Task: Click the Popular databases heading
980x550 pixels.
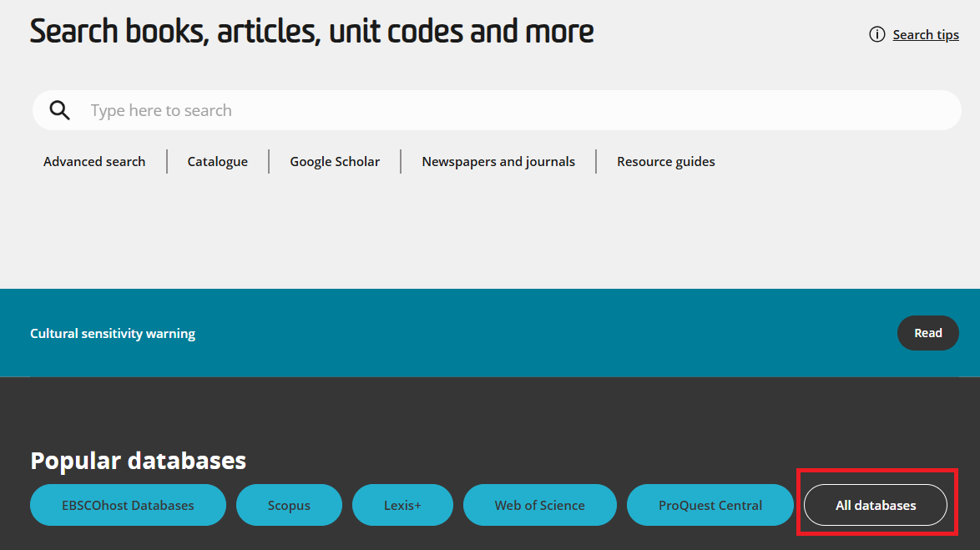Action: (x=138, y=460)
